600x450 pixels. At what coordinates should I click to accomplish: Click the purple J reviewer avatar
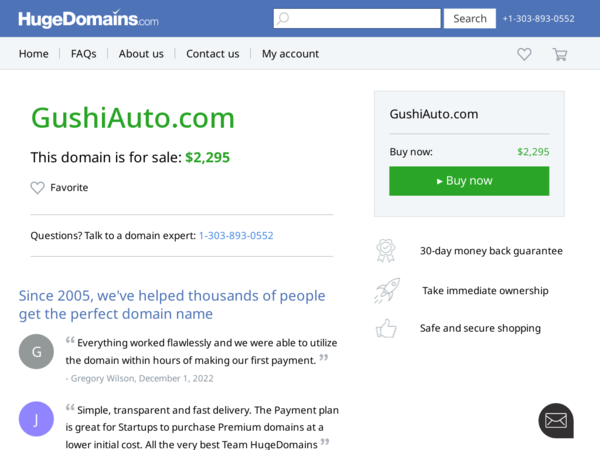click(36, 419)
